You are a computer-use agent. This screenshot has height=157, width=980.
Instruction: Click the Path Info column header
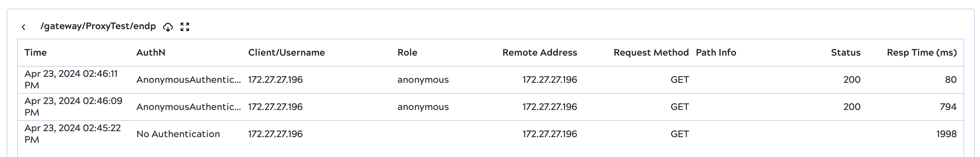715,53
